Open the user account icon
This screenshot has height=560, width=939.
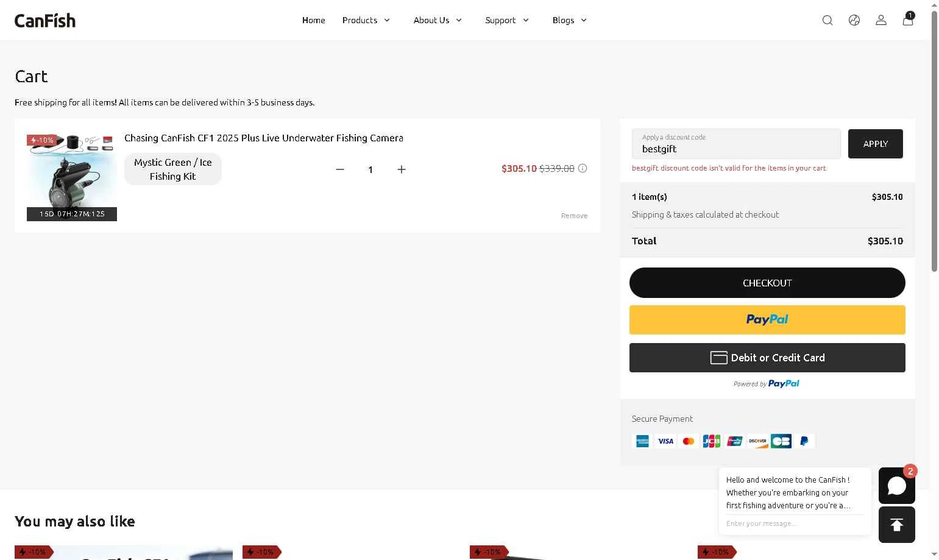point(881,20)
